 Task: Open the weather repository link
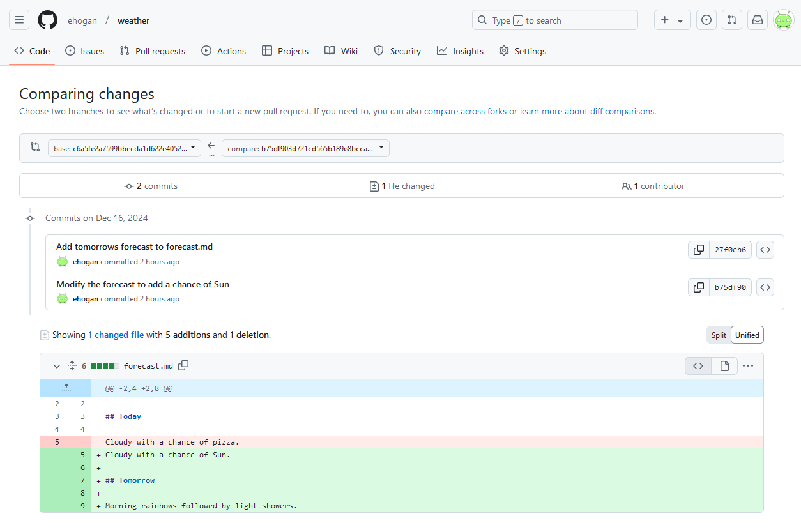click(133, 20)
